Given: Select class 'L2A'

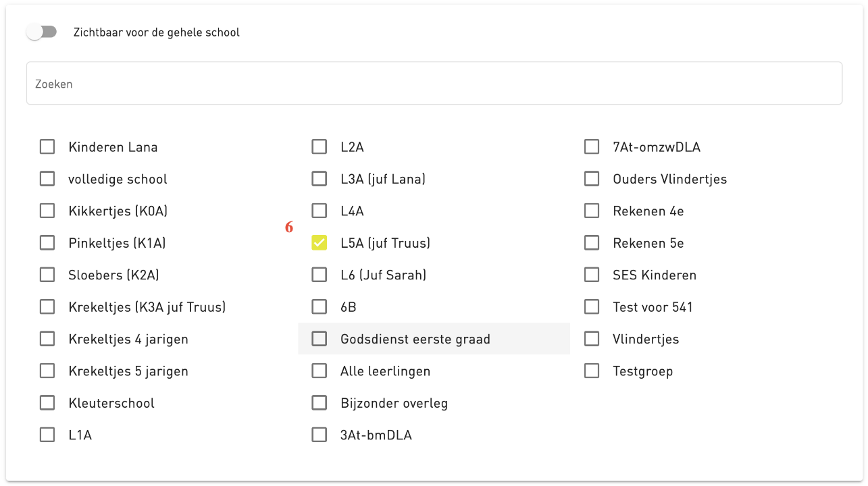Looking at the screenshot, I should pyautogui.click(x=319, y=146).
